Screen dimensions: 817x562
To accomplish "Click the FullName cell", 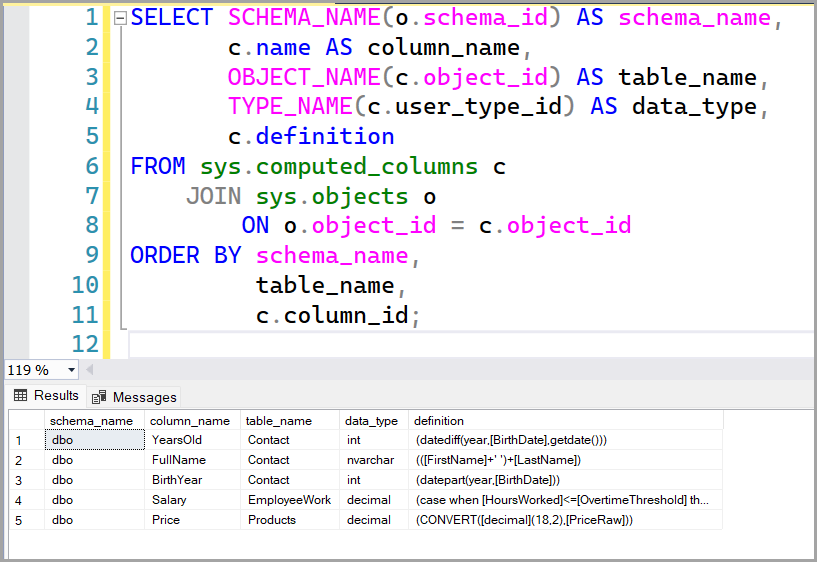I will (192, 460).
